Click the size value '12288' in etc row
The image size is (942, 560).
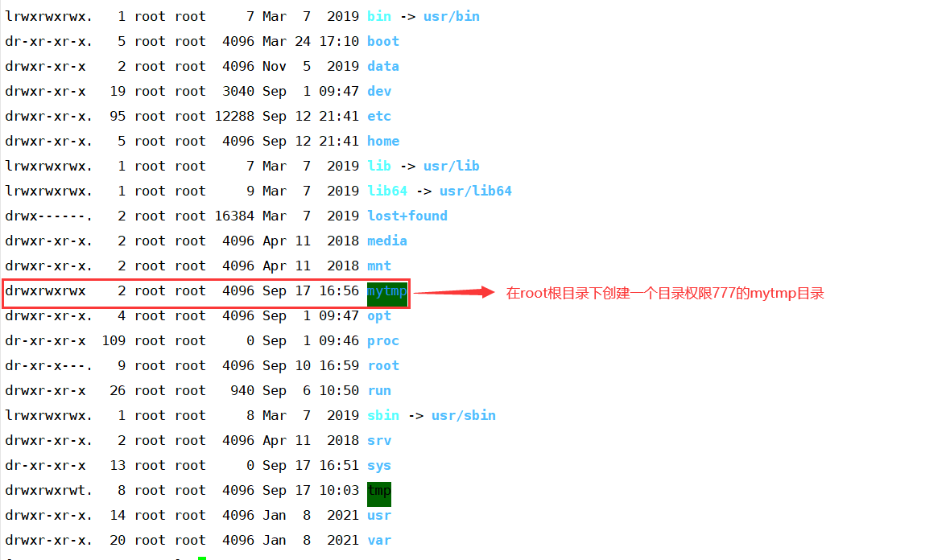coord(234,116)
